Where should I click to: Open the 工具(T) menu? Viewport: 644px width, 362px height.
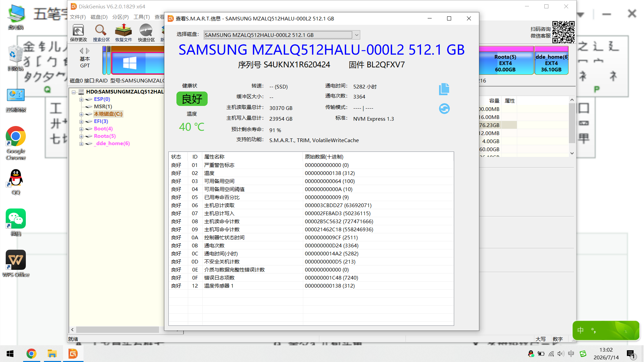point(142,17)
